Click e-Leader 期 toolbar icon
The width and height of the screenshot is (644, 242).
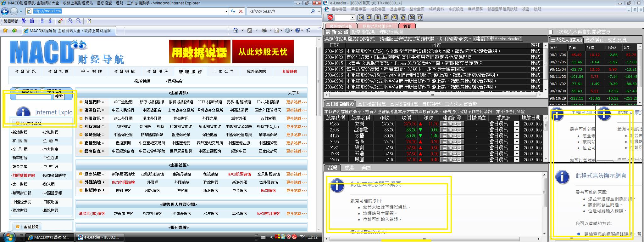click(386, 17)
